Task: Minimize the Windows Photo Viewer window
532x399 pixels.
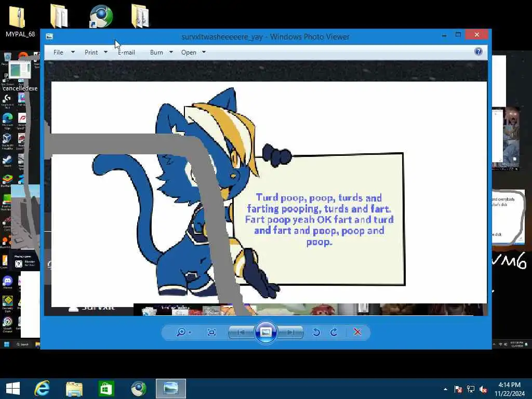Action: pos(444,35)
